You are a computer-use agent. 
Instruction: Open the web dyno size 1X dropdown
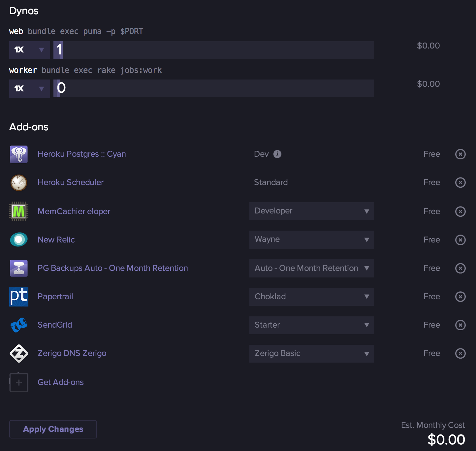(x=30, y=50)
